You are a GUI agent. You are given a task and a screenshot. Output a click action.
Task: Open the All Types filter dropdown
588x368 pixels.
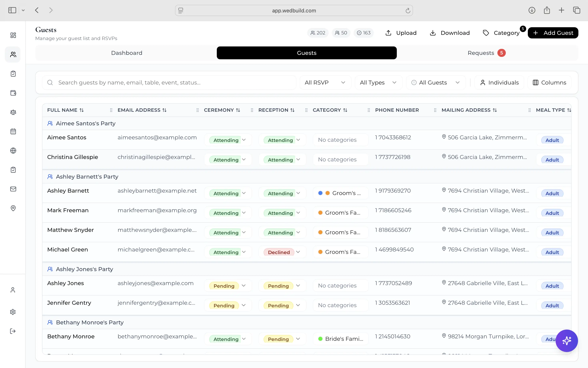click(x=378, y=82)
